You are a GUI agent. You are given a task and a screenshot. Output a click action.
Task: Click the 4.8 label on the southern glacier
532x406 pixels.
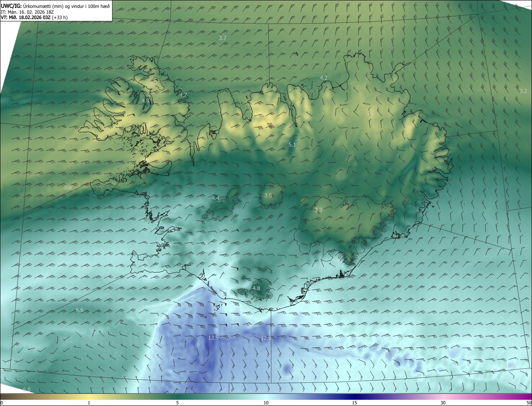pos(256,288)
